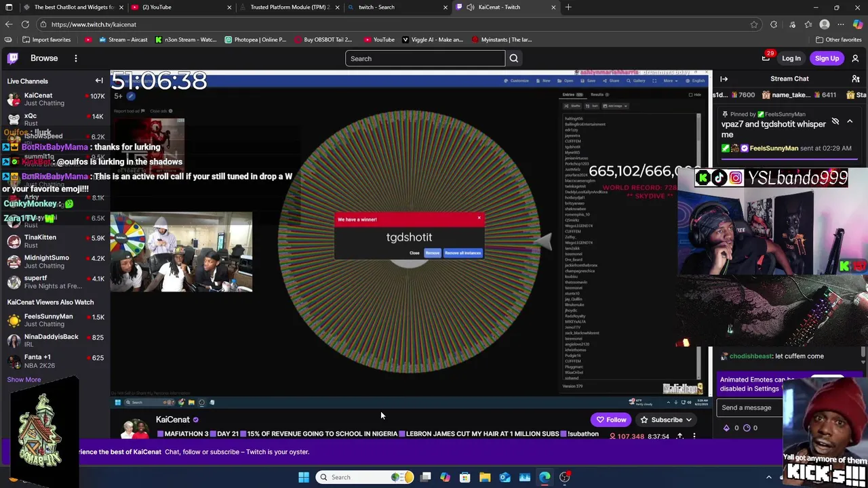Share the stream with the share icon
This screenshot has width=868, height=488.
pos(679,436)
